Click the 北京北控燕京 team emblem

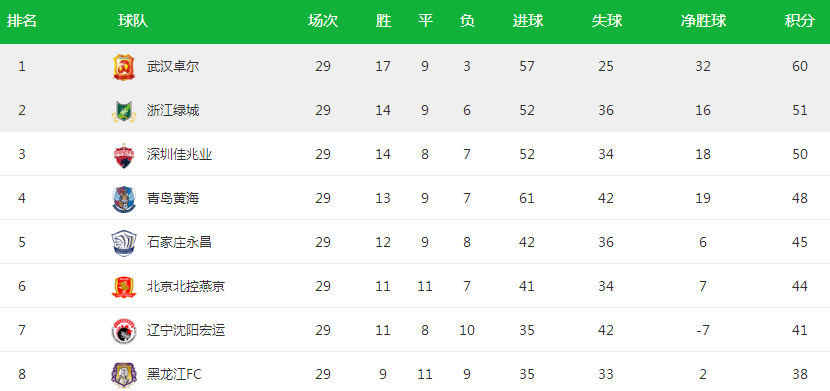[x=124, y=287]
